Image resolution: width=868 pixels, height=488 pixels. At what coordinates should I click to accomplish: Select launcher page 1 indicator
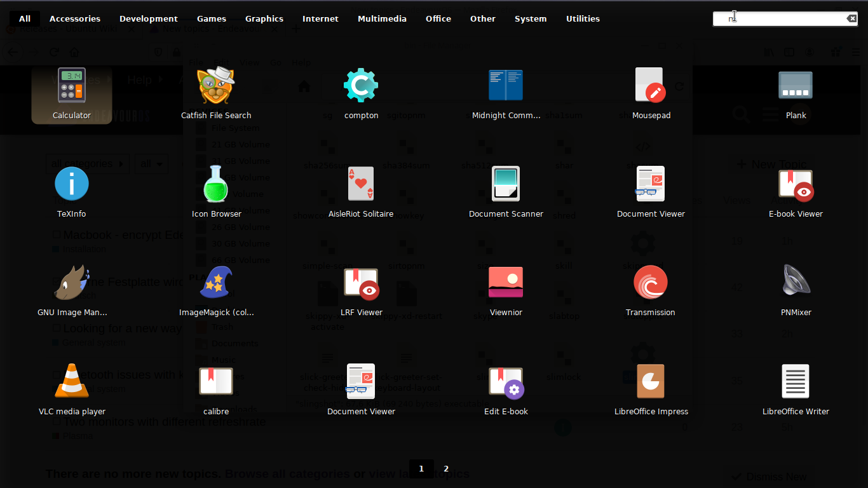[x=421, y=469]
